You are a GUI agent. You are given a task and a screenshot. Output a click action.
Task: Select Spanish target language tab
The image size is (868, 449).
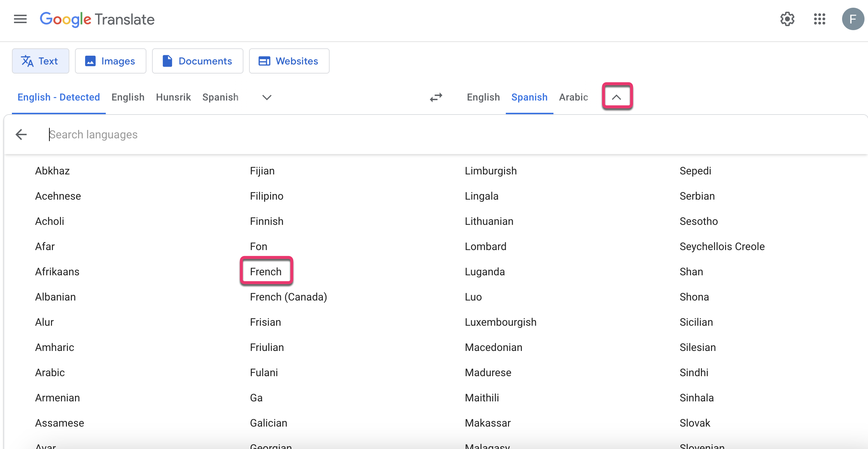click(x=529, y=97)
